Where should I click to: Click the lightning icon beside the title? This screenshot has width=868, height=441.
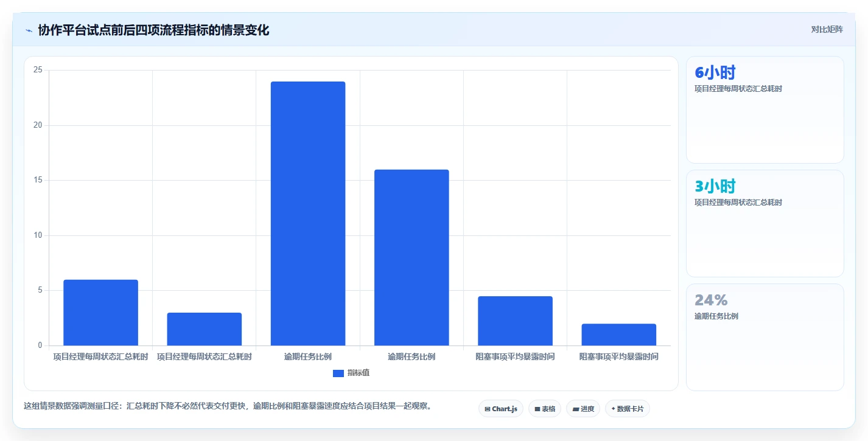coord(29,30)
